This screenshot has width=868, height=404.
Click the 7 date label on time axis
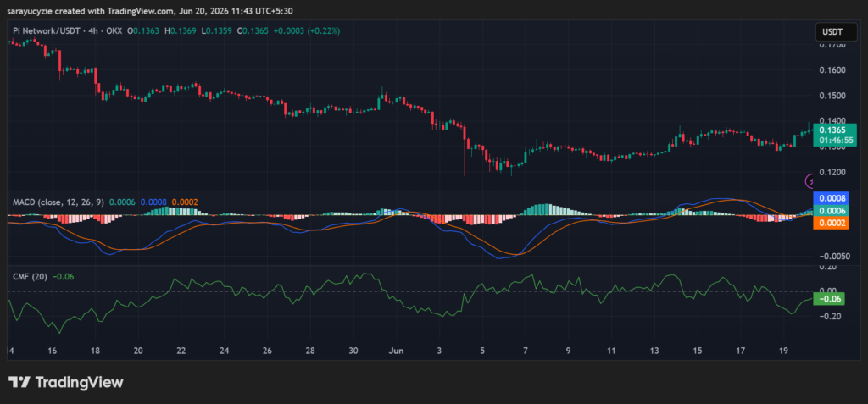(526, 351)
